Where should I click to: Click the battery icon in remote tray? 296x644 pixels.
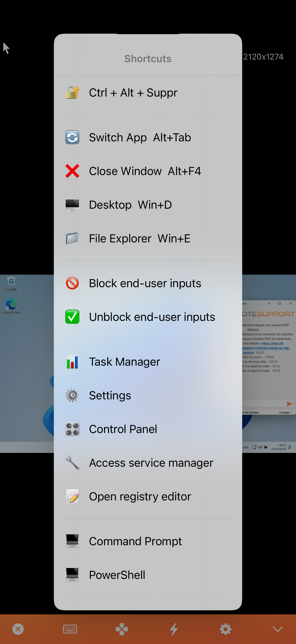[266, 447]
